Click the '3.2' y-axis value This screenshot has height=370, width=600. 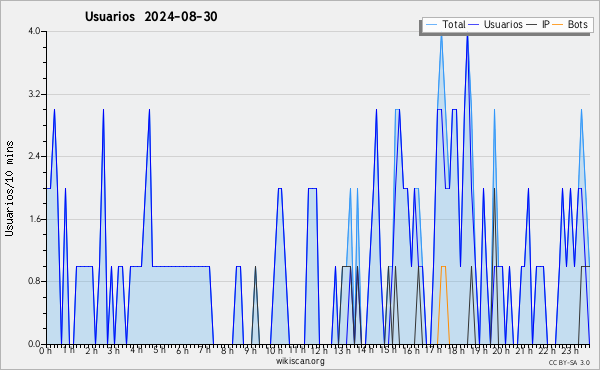(34, 94)
